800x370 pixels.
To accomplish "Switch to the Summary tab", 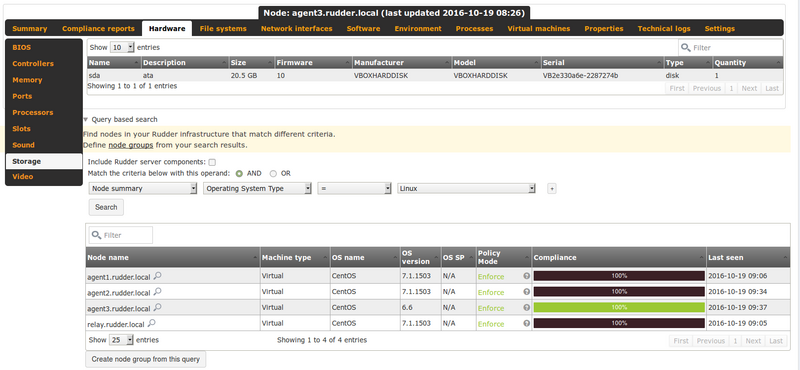I will (x=30, y=29).
